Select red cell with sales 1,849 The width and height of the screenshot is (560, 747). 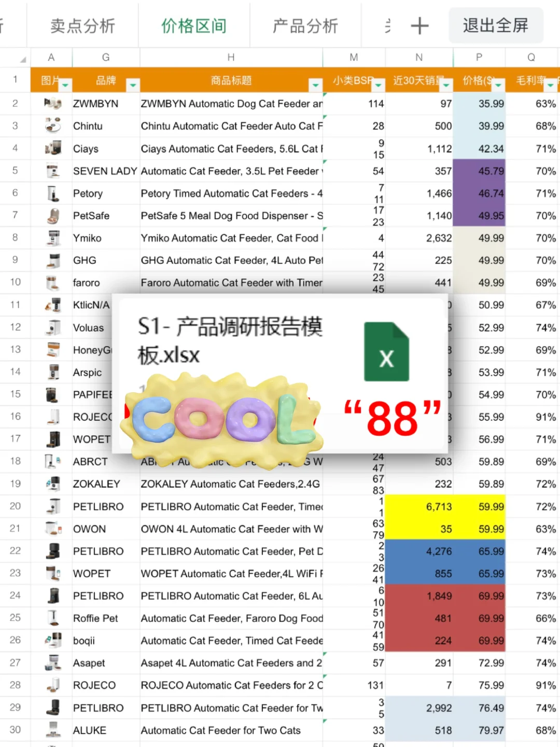coord(419,596)
